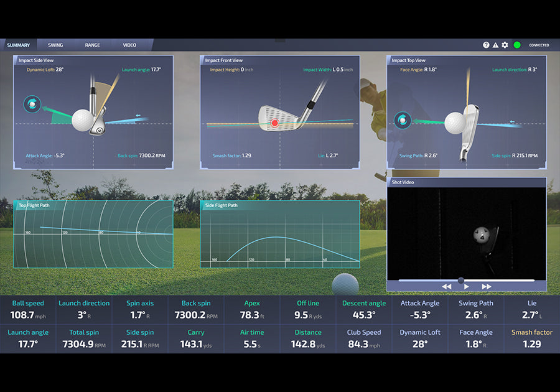Screen dimensions: 560x392
Task: Select the Distance 142.8 yds cell
Action: click(308, 339)
